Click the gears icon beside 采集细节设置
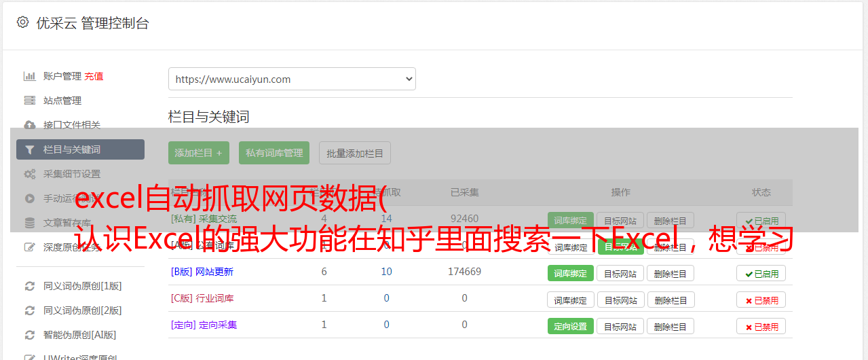 pyautogui.click(x=30, y=174)
